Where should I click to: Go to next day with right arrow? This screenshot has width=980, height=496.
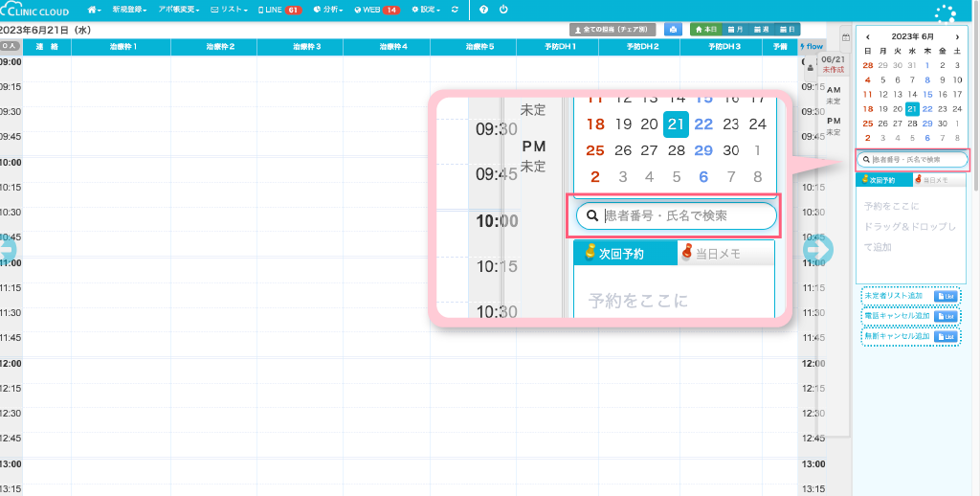click(x=818, y=248)
